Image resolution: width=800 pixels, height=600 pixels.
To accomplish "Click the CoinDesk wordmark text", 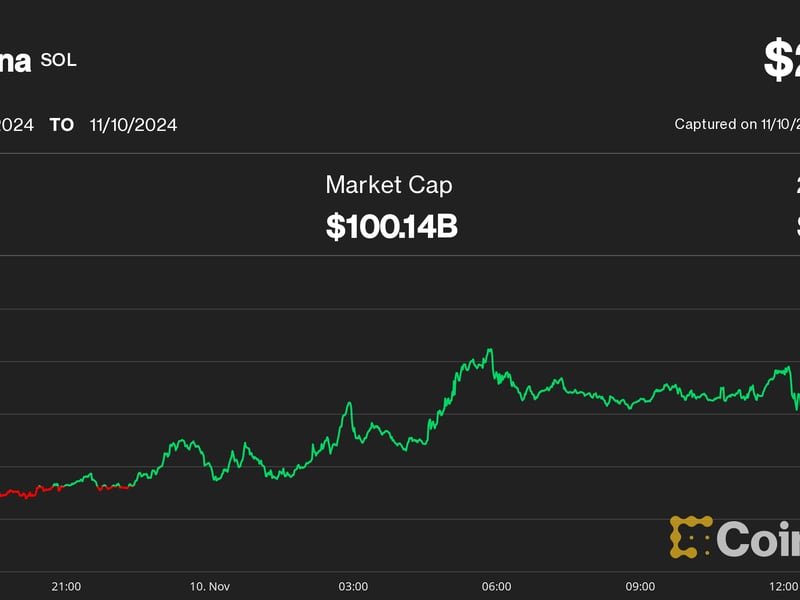I will 760,540.
